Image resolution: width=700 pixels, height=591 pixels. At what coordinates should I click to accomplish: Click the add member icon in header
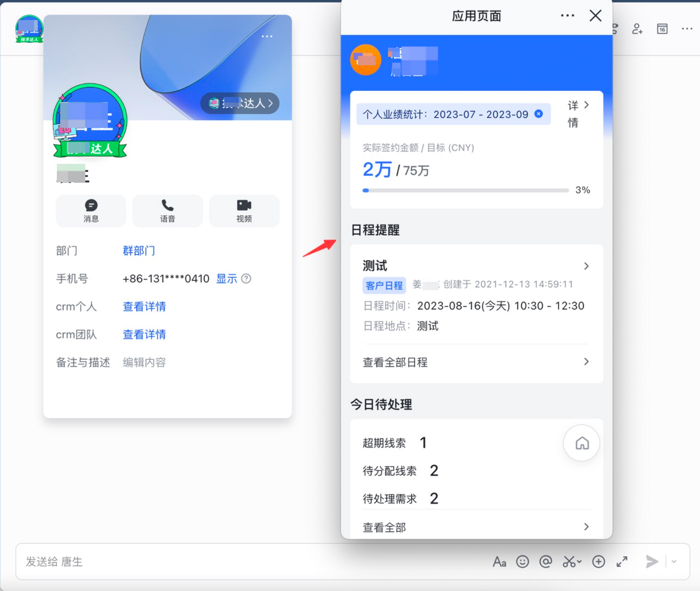[x=637, y=29]
